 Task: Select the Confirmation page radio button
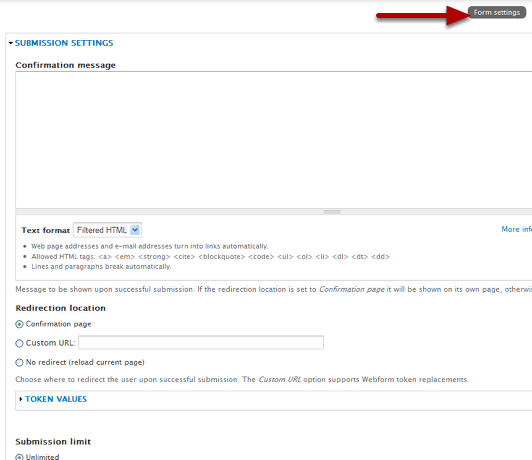coord(19,324)
